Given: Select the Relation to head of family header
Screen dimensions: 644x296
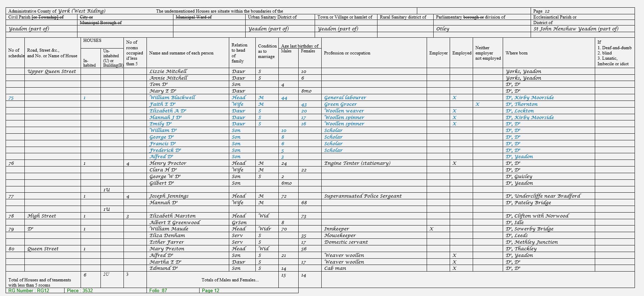Looking at the screenshot, I should pyautogui.click(x=239, y=53).
